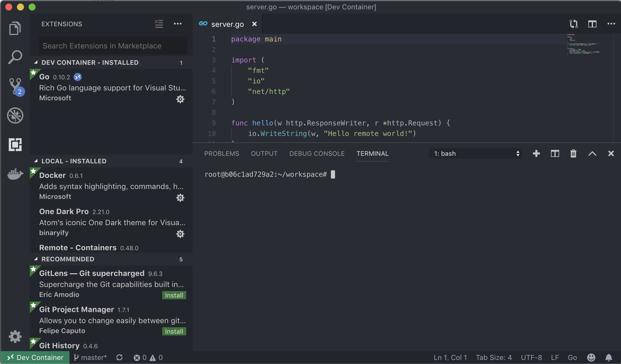This screenshot has width=621, height=364.
Task: Click the Source Control icon in sidebar
Action: tap(15, 86)
